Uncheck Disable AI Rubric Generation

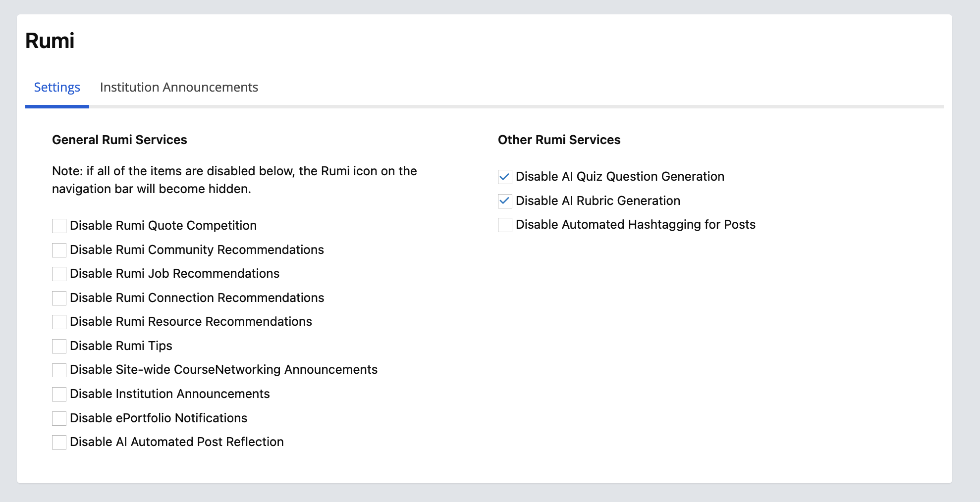[x=505, y=201]
